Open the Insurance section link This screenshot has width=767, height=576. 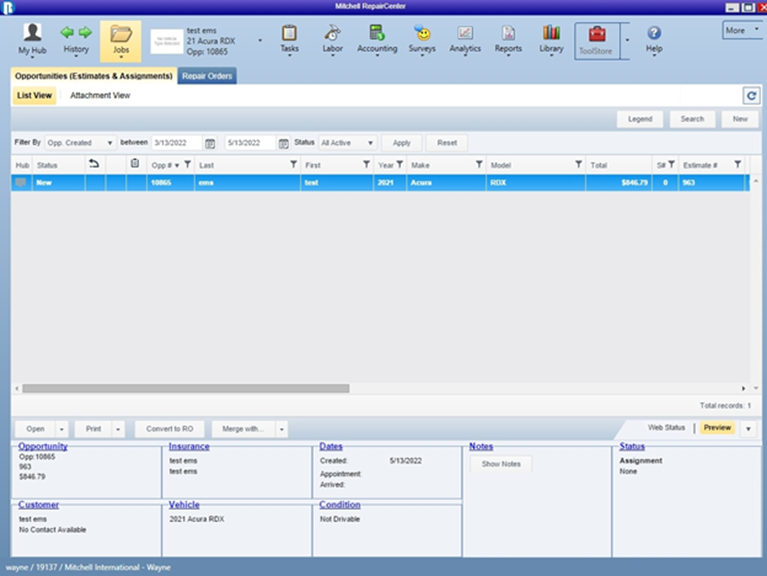click(x=189, y=446)
